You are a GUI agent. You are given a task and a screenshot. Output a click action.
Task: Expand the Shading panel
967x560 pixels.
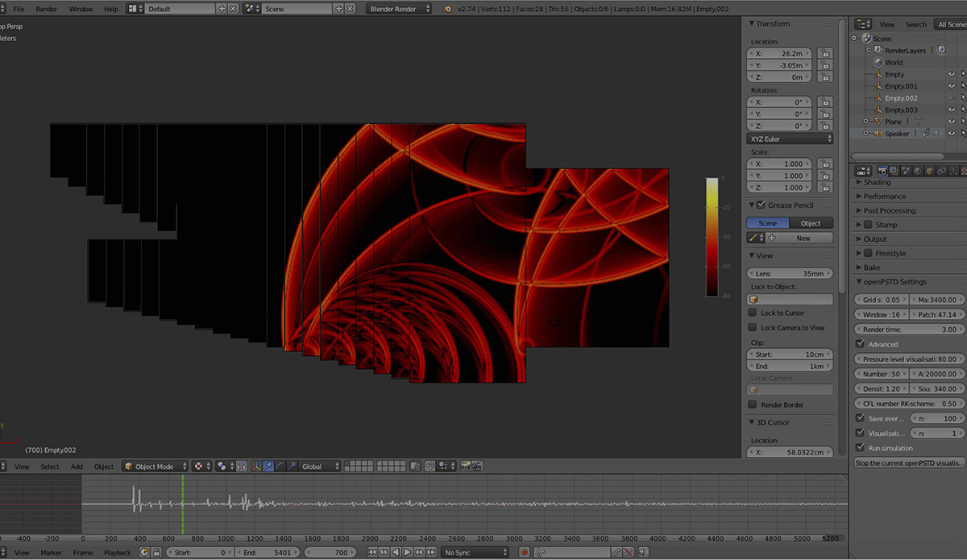[877, 182]
